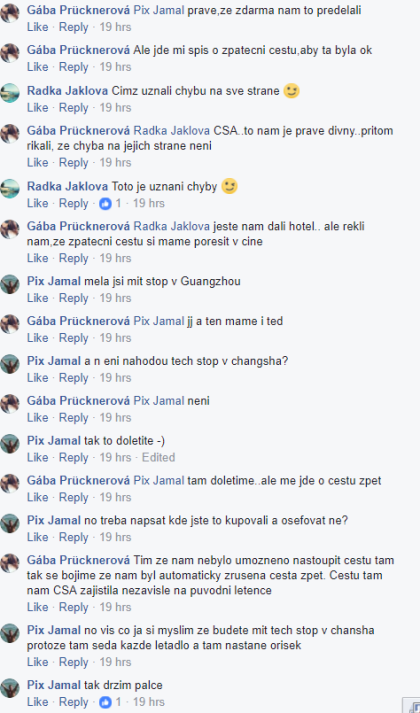Open Gába's avatar beside "tam doletime" comment
The width and height of the screenshot is (420, 713).
coord(10,483)
